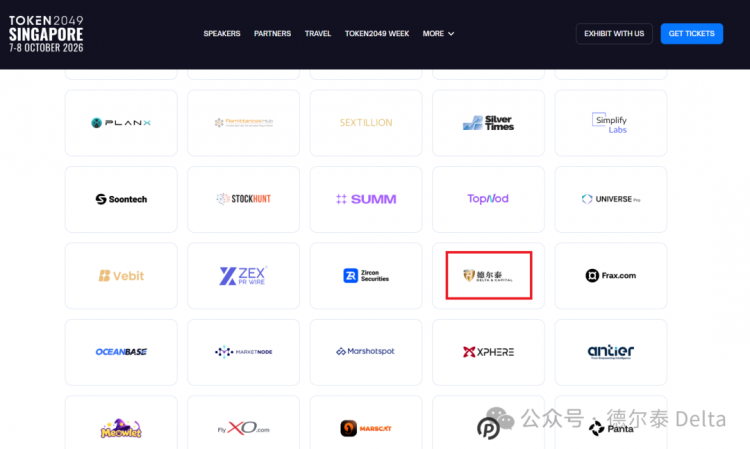750x449 pixels.
Task: Click the TOKEN2049 Singapore site logo
Action: tap(46, 33)
